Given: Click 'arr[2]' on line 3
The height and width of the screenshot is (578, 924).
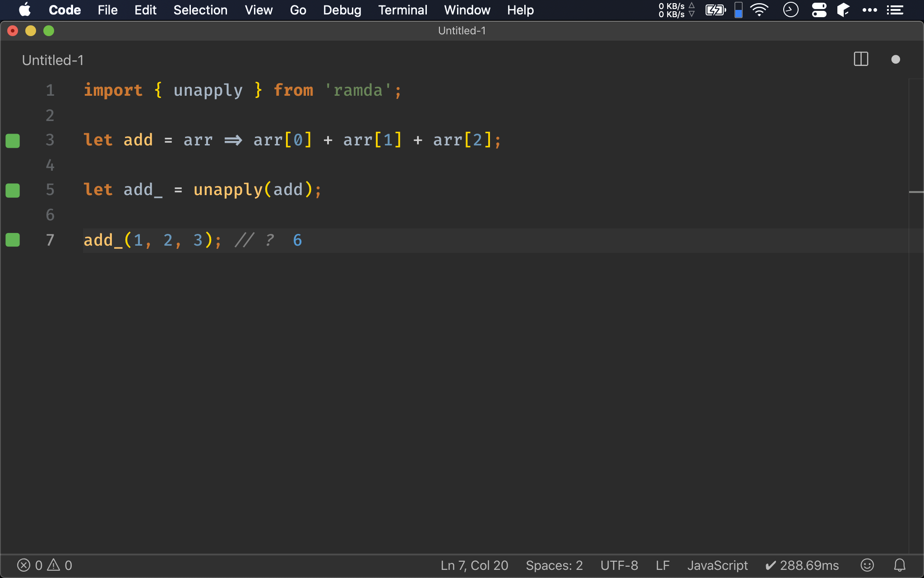Looking at the screenshot, I should [x=462, y=140].
